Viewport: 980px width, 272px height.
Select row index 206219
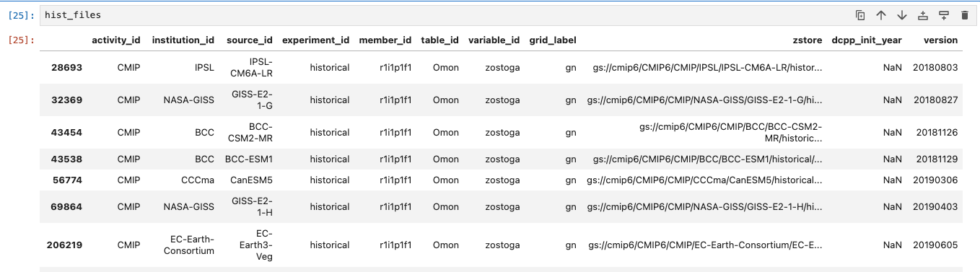(x=65, y=245)
